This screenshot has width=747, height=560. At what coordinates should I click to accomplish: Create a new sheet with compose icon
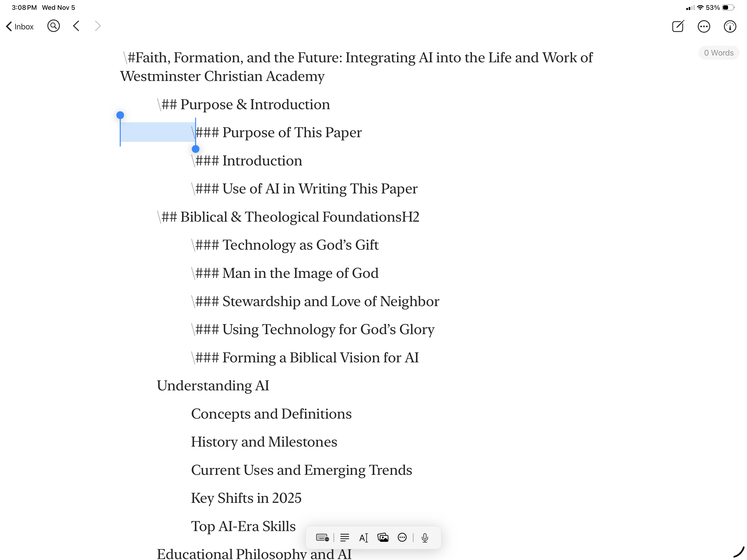(678, 26)
